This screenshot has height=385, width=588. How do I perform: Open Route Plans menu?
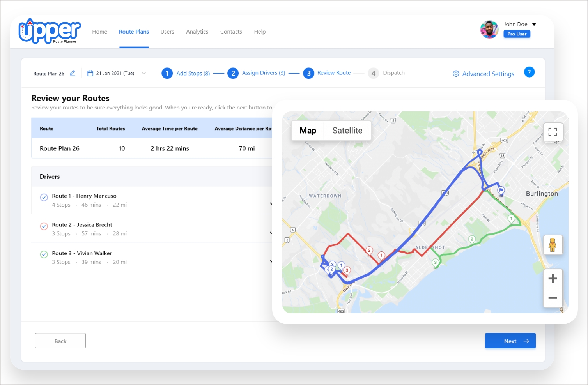134,32
